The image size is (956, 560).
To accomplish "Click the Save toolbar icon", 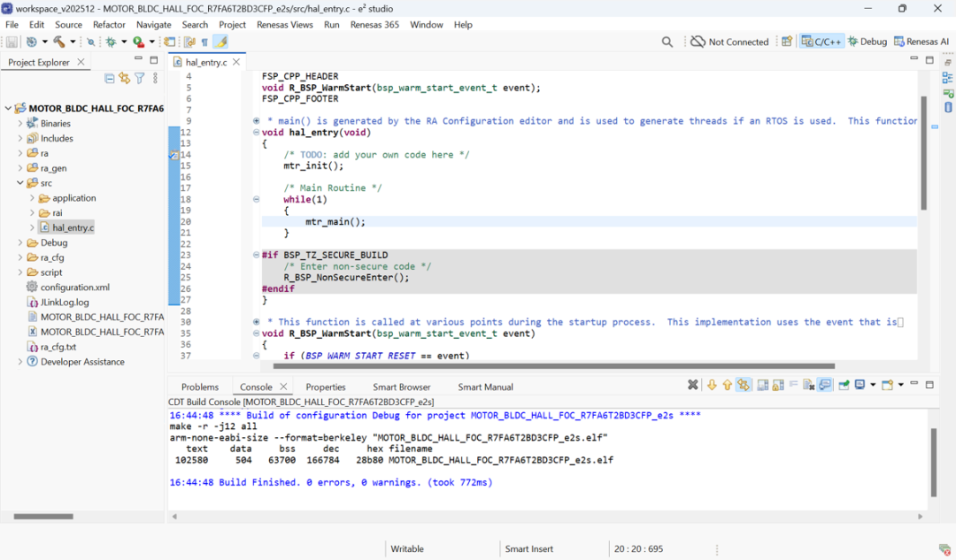I will click(x=12, y=42).
